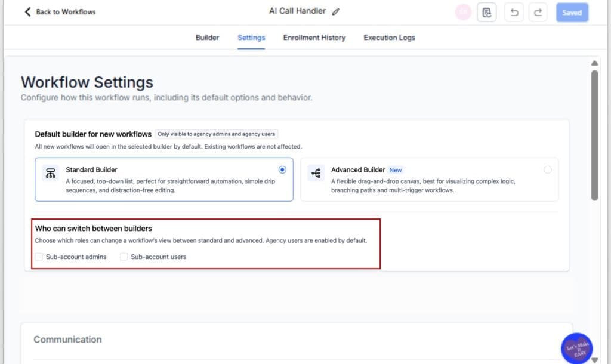This screenshot has height=364, width=611.
Task: Enable the Sub-account admins checkbox
Action: (x=39, y=257)
